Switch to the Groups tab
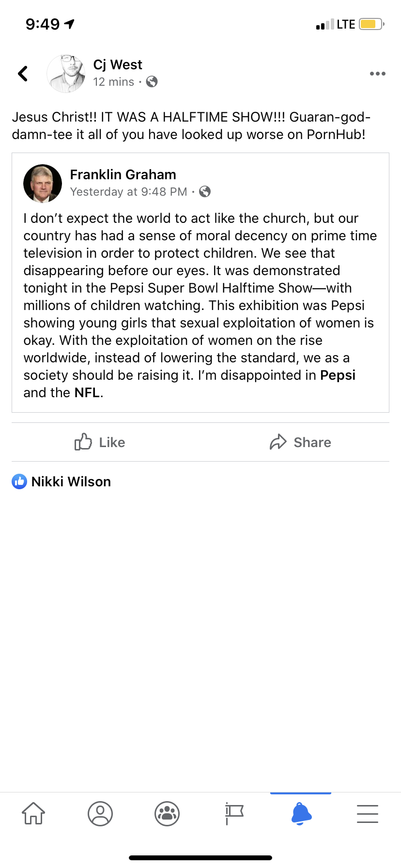The image size is (401, 868). tap(167, 813)
